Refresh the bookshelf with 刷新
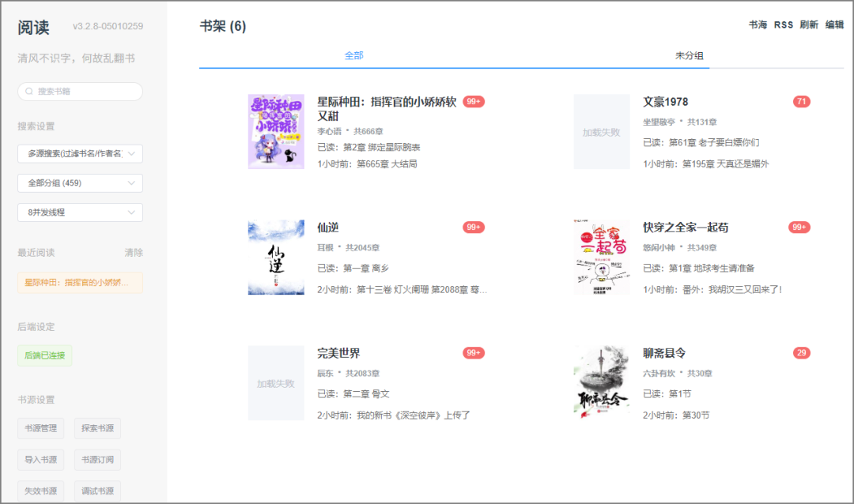The image size is (854, 504). pos(807,24)
